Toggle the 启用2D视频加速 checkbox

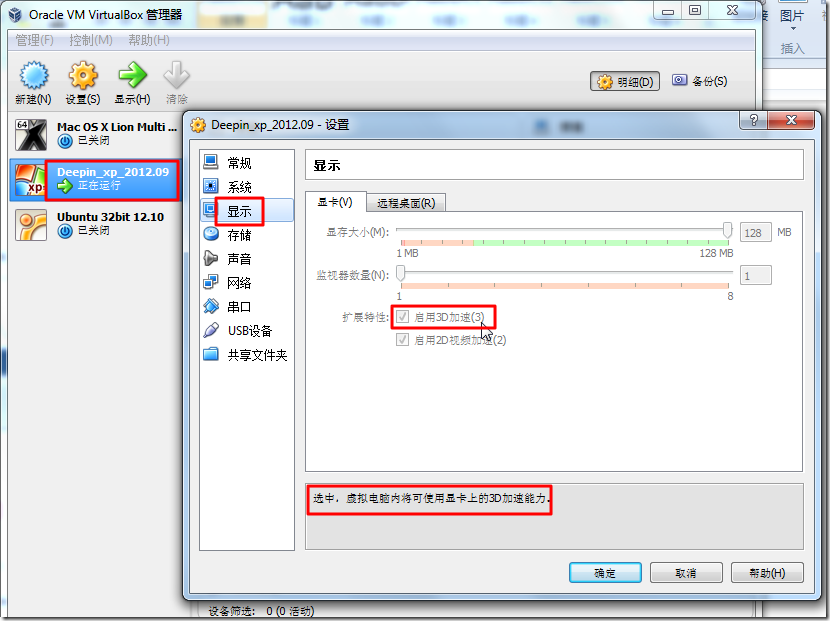pyautogui.click(x=402, y=339)
